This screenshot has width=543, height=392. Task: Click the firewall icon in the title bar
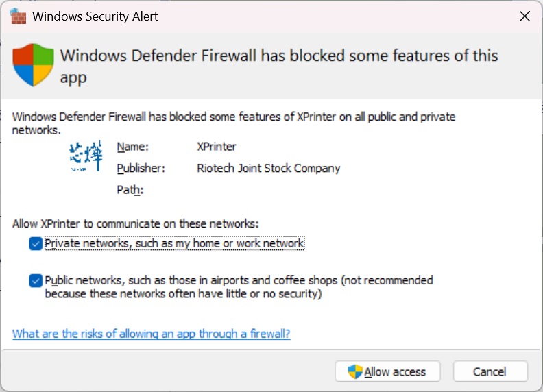point(18,16)
